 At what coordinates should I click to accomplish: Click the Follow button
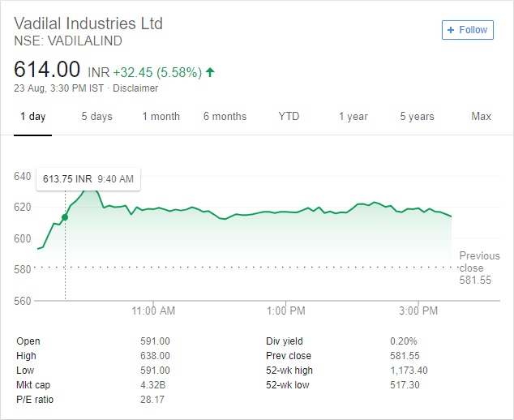[468, 30]
